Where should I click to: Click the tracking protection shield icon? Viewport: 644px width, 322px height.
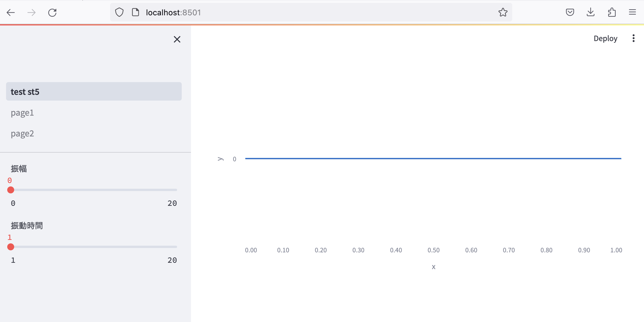coord(119,12)
